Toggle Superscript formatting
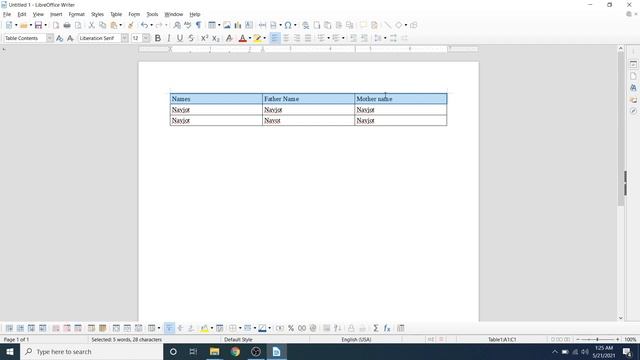The image size is (640, 360). click(x=204, y=38)
